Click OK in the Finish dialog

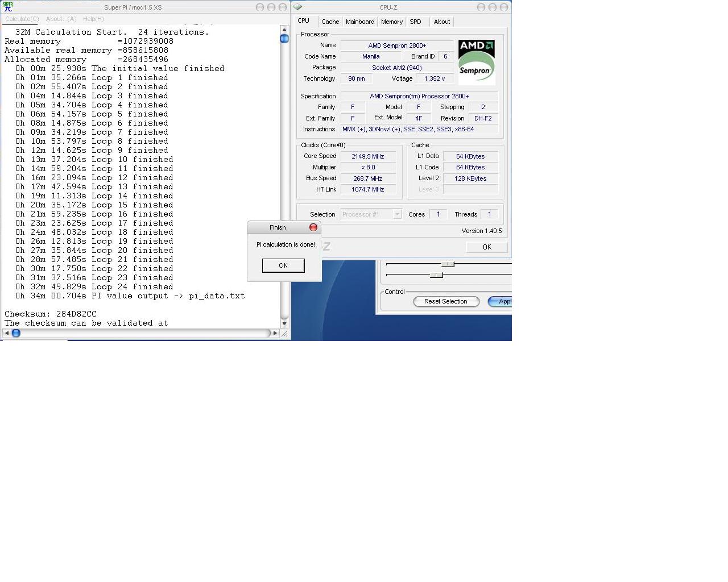[x=283, y=265]
